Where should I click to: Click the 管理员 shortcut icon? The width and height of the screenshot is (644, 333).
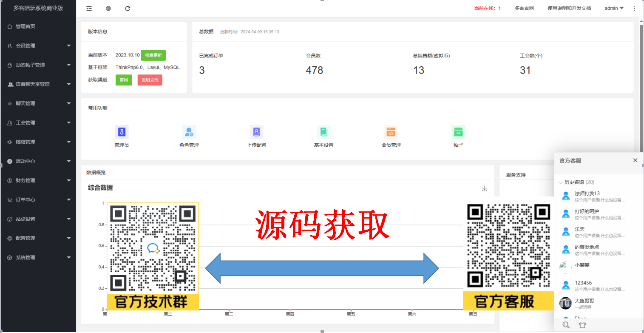[122, 132]
